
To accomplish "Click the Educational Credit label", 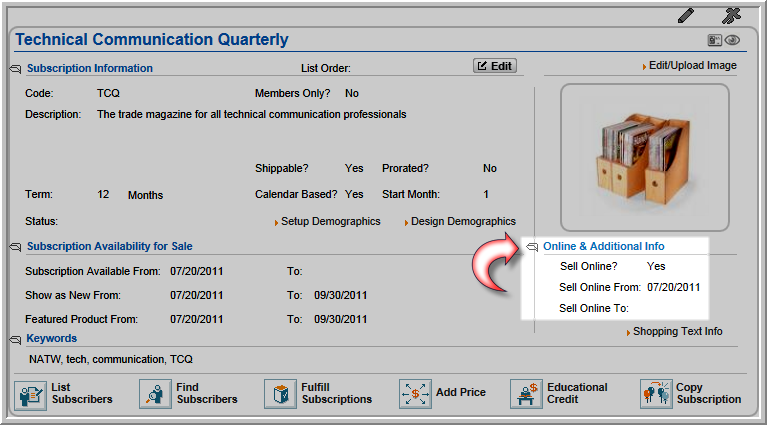I will click(577, 393).
